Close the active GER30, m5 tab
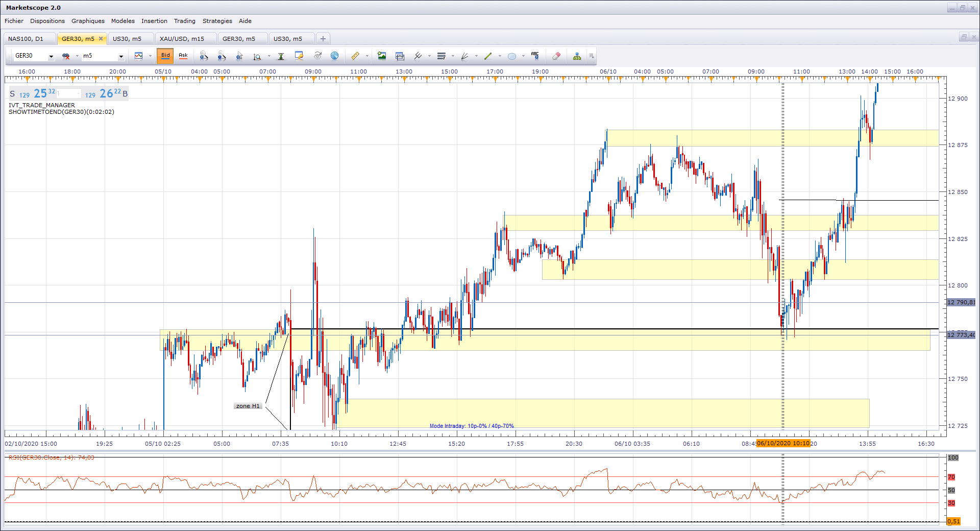The image size is (980, 531). (x=101, y=39)
